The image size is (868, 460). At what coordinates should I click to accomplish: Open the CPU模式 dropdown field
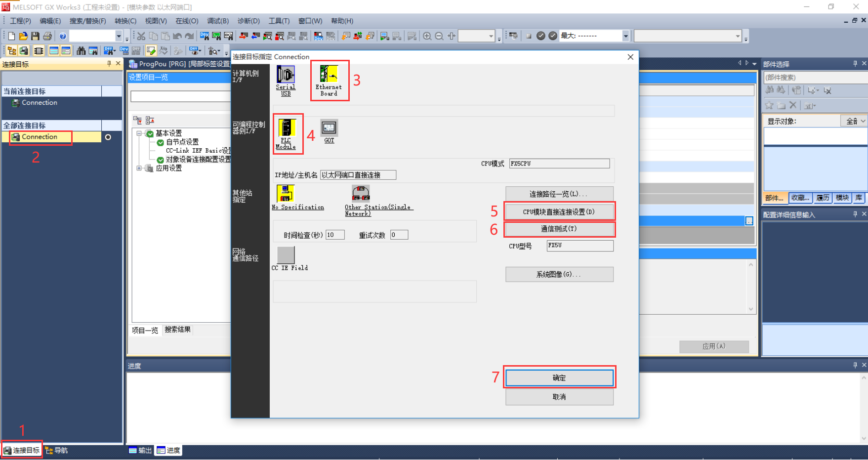pos(559,163)
